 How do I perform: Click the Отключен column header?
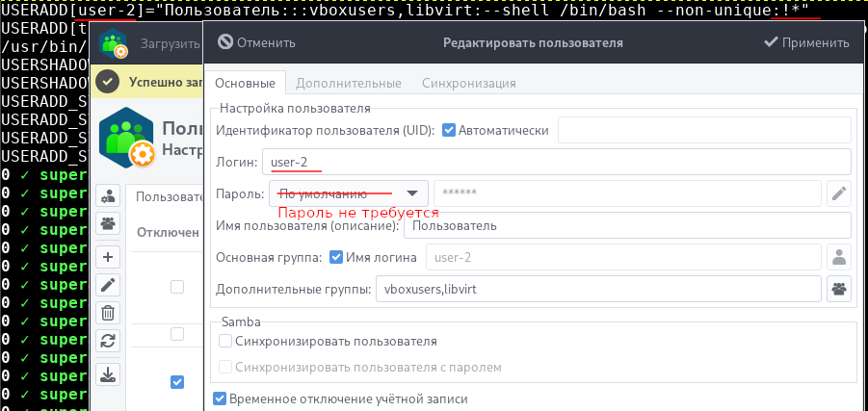[169, 232]
